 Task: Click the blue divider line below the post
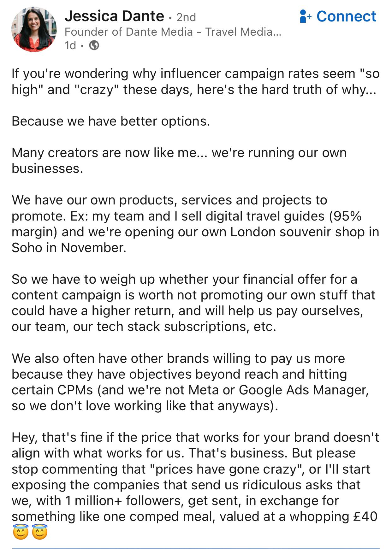click(196, 546)
